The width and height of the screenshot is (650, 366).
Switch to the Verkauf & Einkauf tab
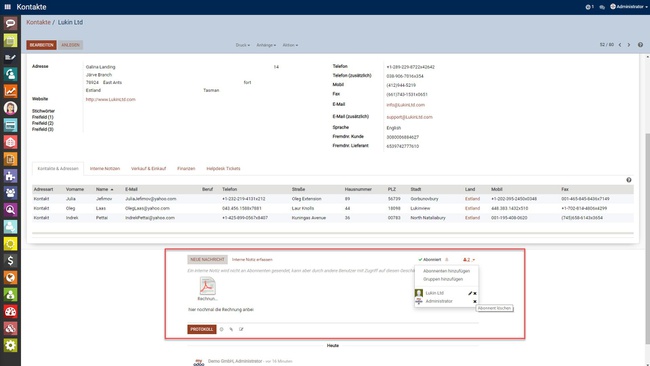148,169
